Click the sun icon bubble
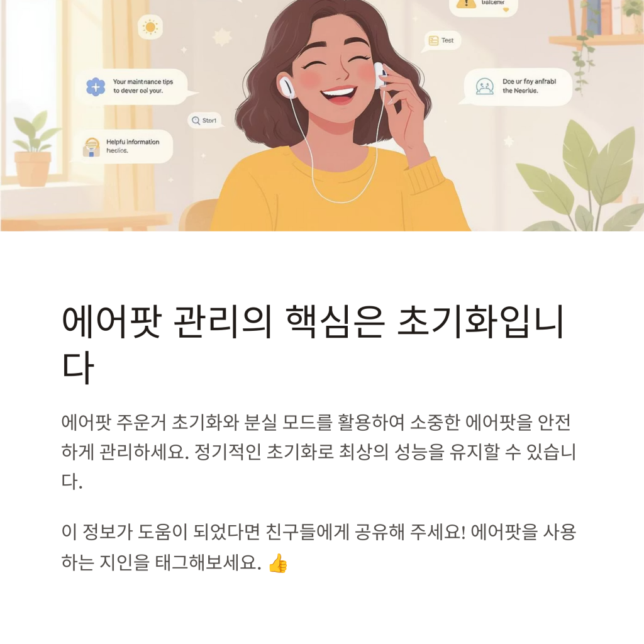The width and height of the screenshot is (644, 644). [x=150, y=28]
